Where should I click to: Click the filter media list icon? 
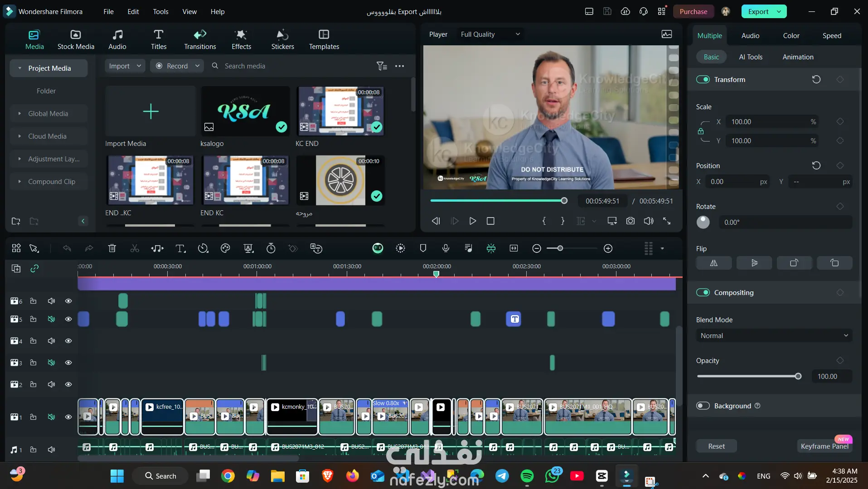[382, 66]
